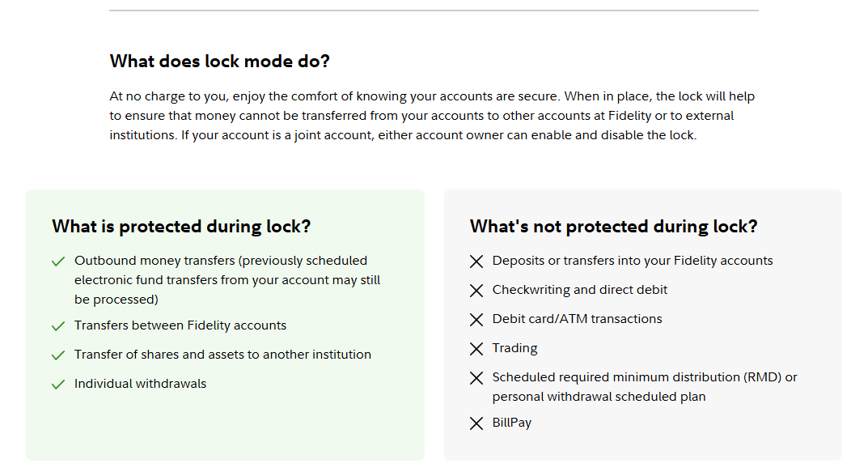Click X icon beside Debit card/ATM transactions
The image size is (868, 472).
pos(476,320)
